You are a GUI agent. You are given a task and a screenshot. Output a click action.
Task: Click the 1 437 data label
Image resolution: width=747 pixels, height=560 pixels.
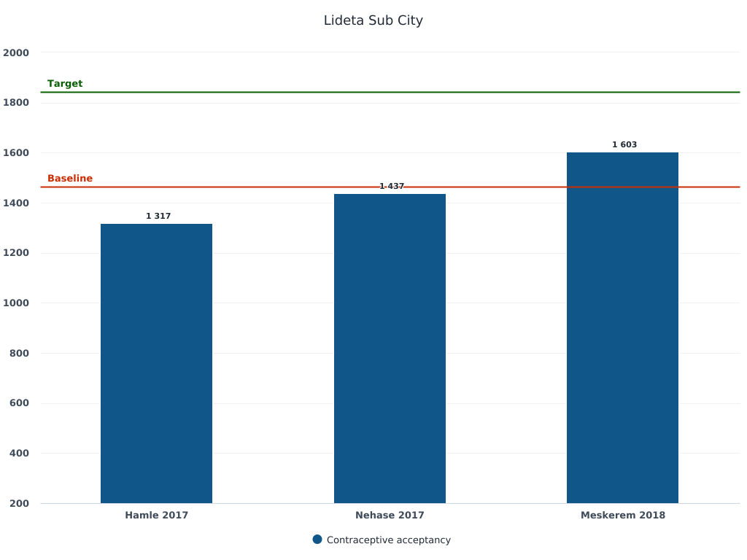pyautogui.click(x=392, y=186)
